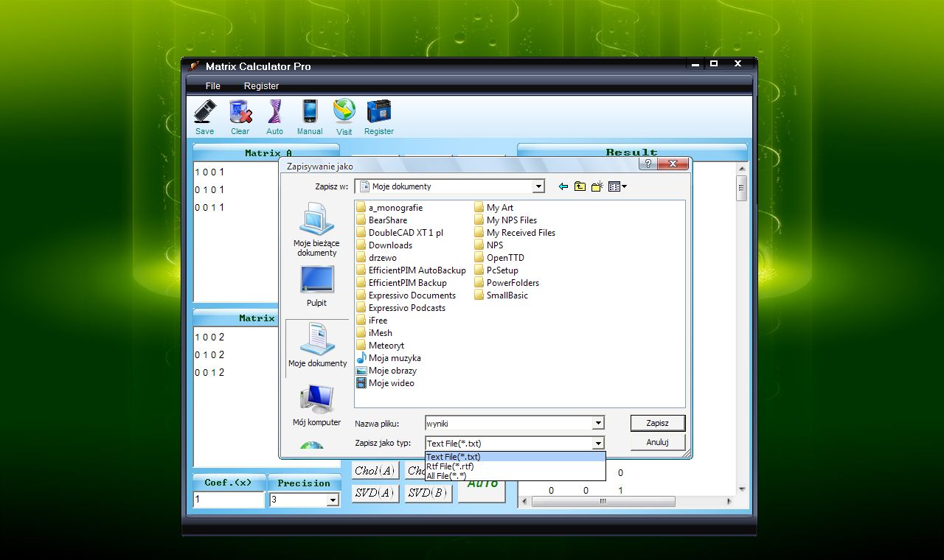
Task: Open the iFree folder
Action: click(x=372, y=321)
